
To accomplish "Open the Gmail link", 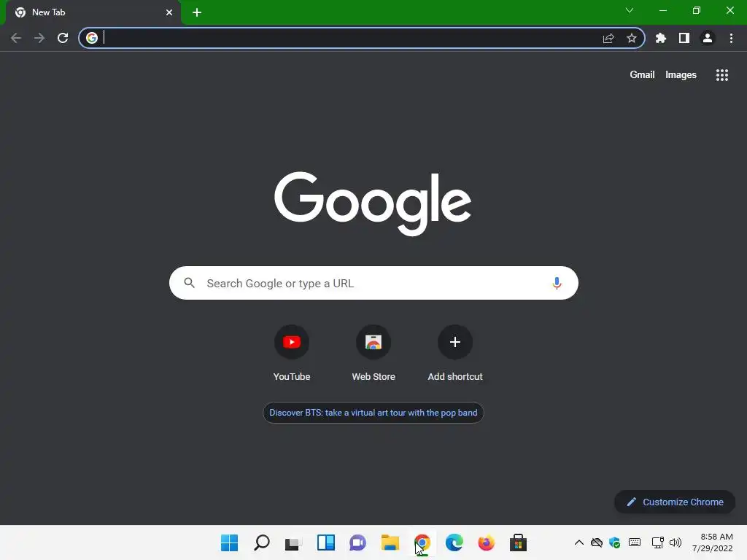I will (x=642, y=75).
